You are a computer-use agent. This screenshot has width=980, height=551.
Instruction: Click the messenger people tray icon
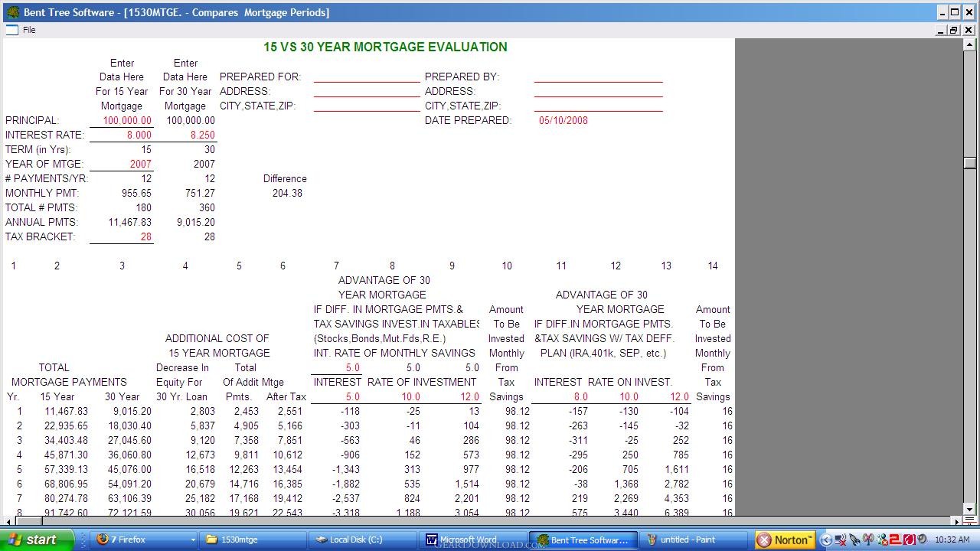[882, 540]
